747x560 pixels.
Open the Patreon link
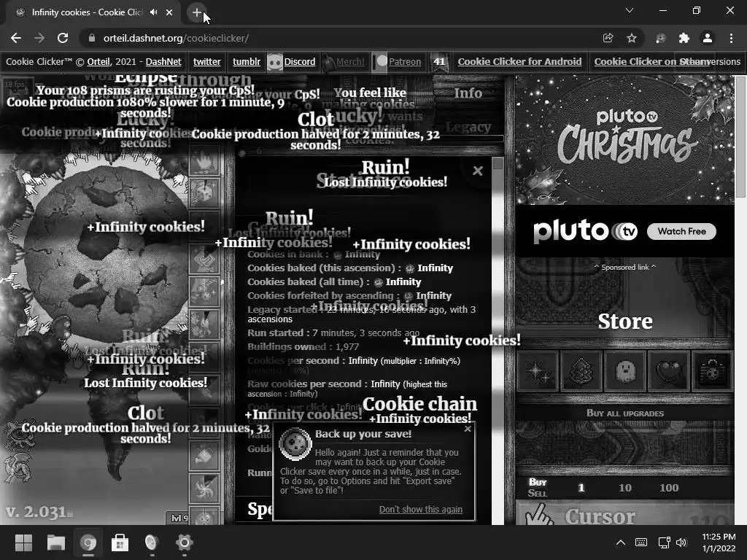pyautogui.click(x=404, y=61)
